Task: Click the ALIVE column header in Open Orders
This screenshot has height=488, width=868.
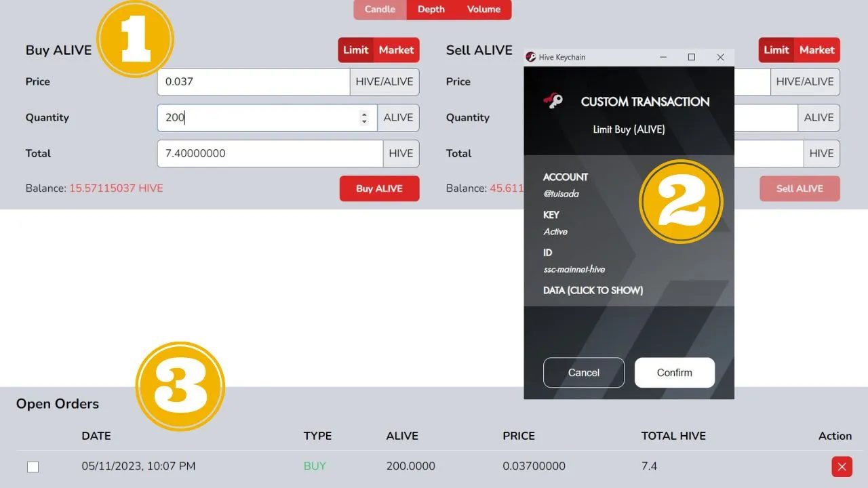Action: 402,436
